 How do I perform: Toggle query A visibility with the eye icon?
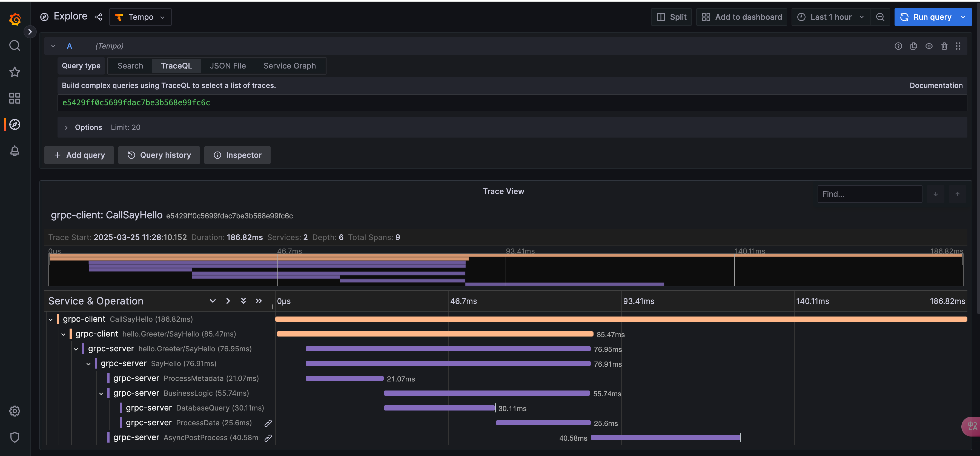(x=929, y=46)
